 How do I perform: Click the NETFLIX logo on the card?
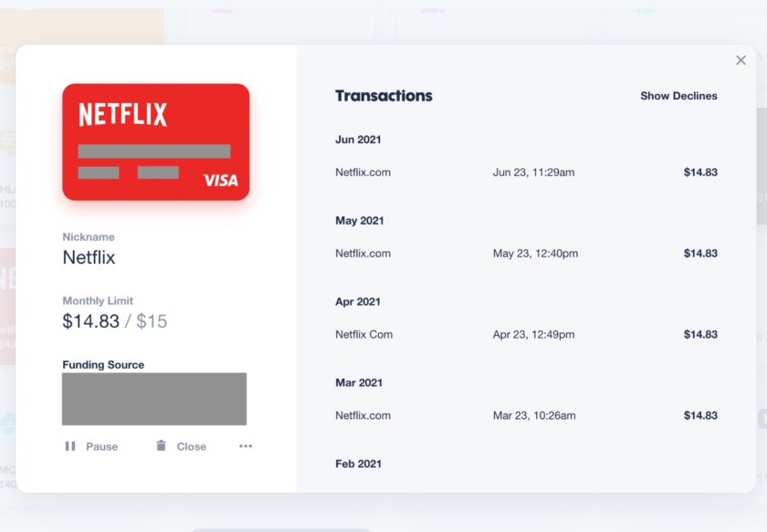coord(122,114)
